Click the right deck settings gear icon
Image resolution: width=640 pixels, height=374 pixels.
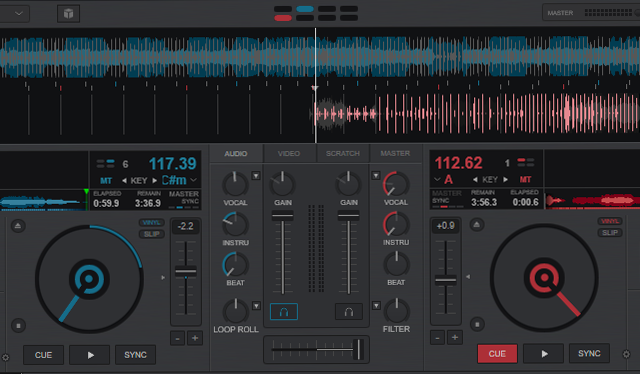click(x=626, y=354)
